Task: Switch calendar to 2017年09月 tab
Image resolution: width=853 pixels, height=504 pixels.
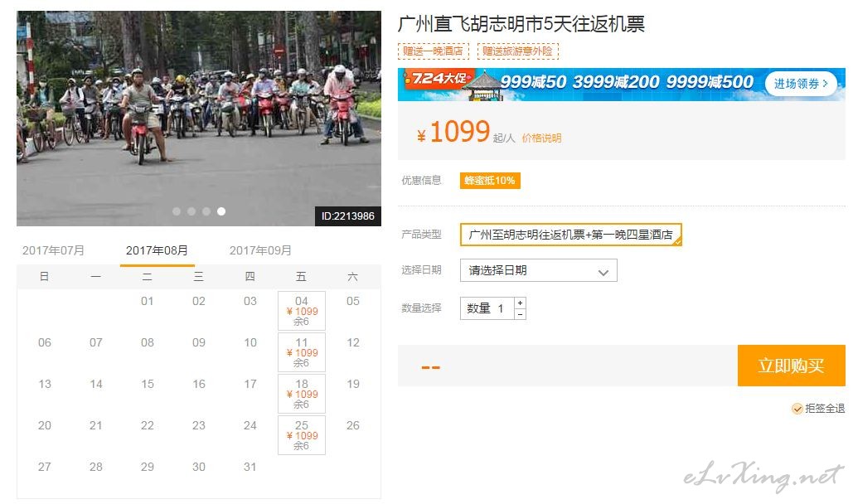Action: [260, 250]
